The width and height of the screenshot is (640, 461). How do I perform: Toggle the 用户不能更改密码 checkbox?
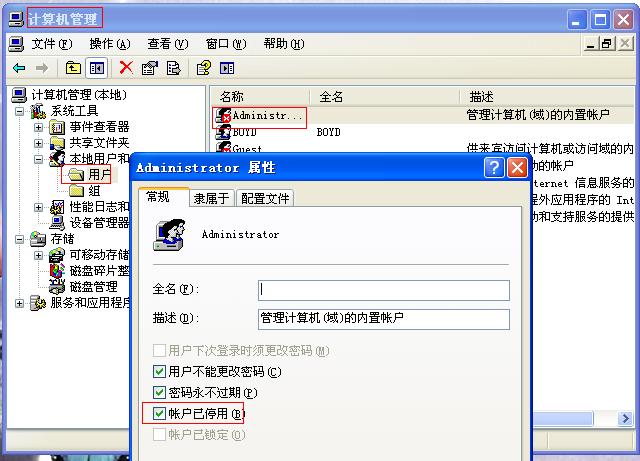[159, 371]
